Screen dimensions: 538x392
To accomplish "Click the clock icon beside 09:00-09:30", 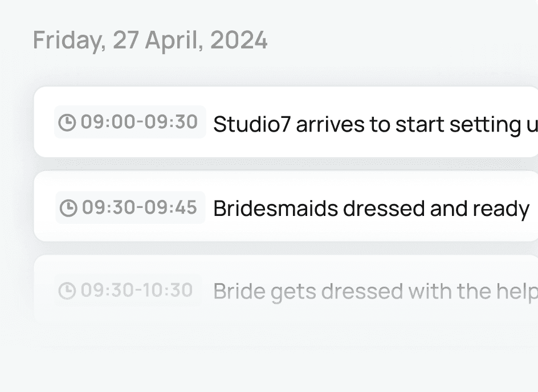I will pos(67,122).
